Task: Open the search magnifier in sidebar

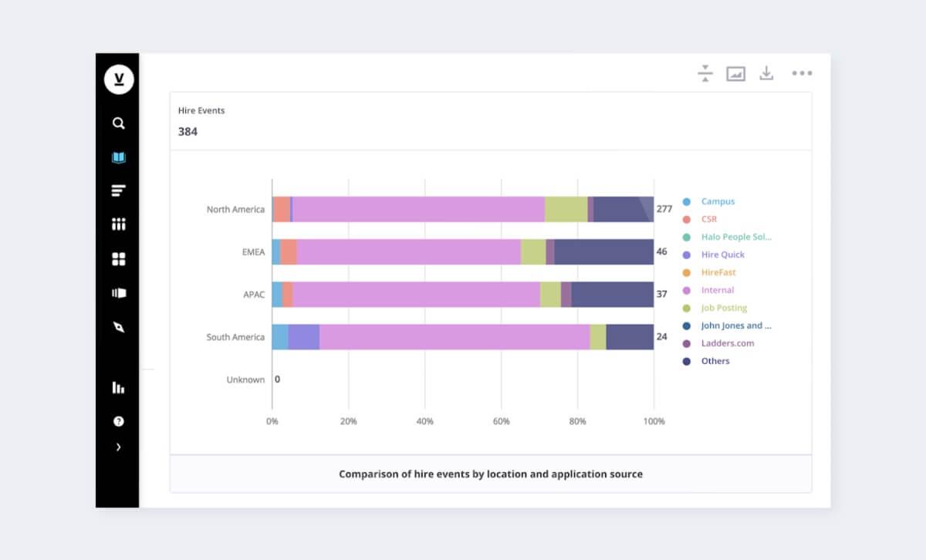Action: 118,123
